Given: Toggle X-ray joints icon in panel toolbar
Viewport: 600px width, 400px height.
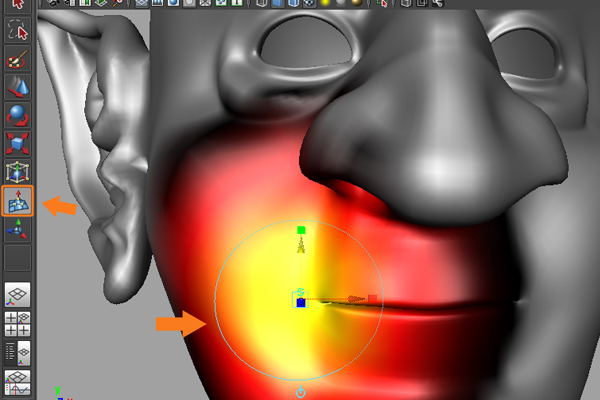Looking at the screenshot, I should tap(438, 3).
